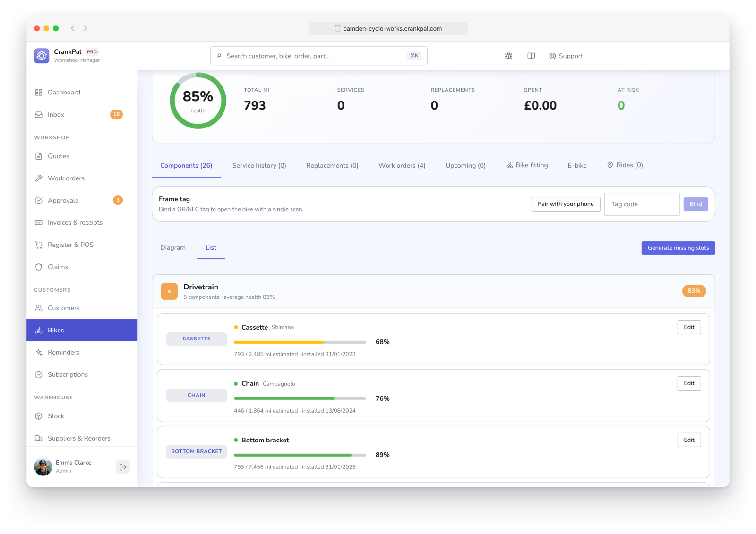Click the Drivetrain 83% badge

694,291
